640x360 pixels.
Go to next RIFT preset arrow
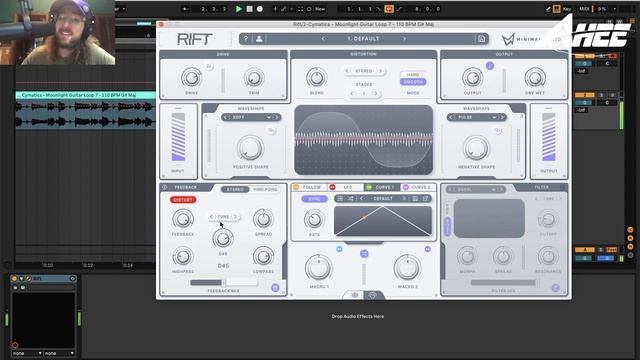[404, 39]
